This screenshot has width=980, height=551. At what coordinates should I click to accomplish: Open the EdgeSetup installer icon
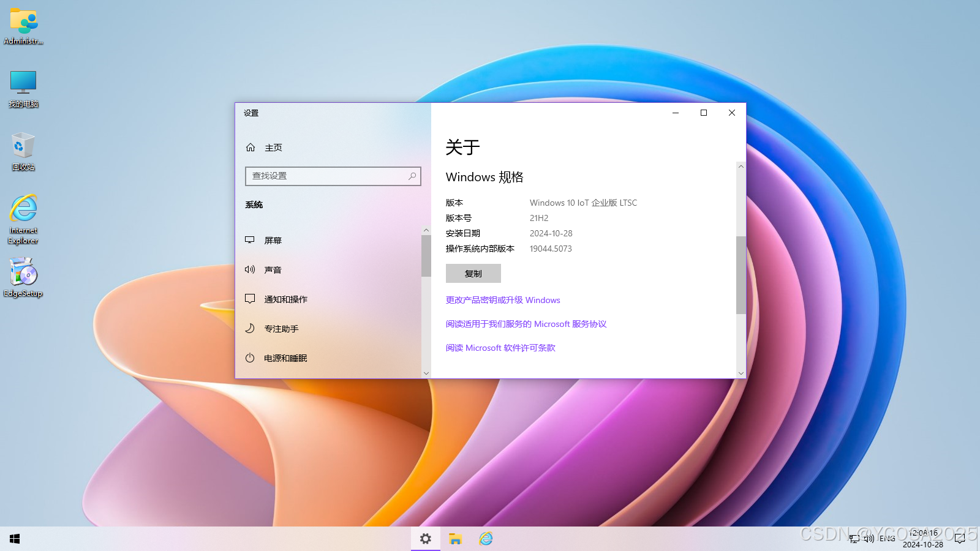coord(23,277)
